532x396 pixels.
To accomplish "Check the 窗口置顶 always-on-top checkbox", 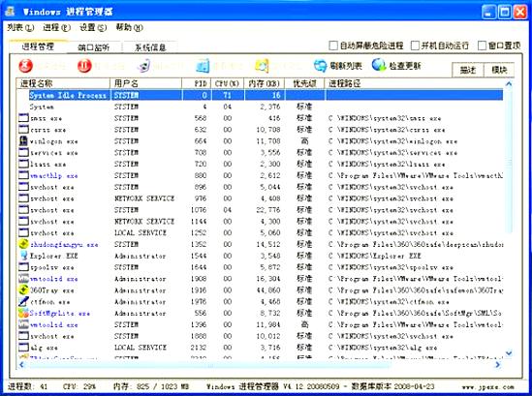I will click(x=482, y=46).
